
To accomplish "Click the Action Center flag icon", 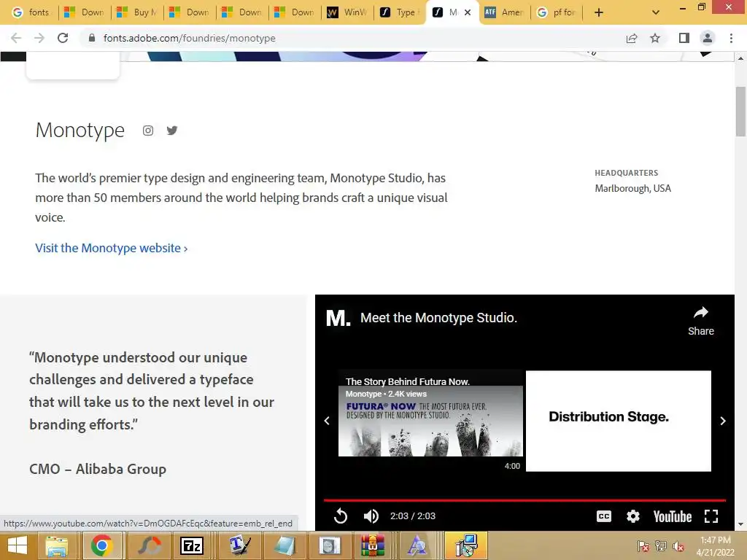I will click(x=643, y=545).
